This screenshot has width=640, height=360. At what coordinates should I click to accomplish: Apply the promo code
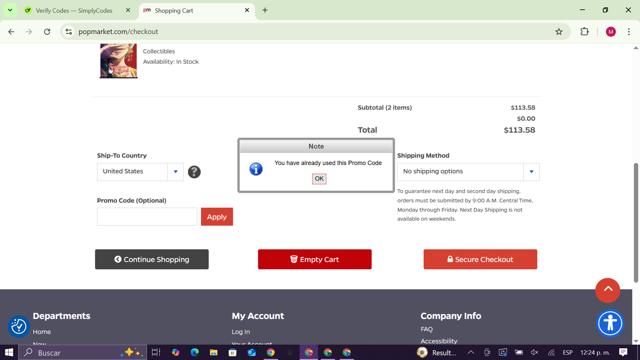[217, 217]
